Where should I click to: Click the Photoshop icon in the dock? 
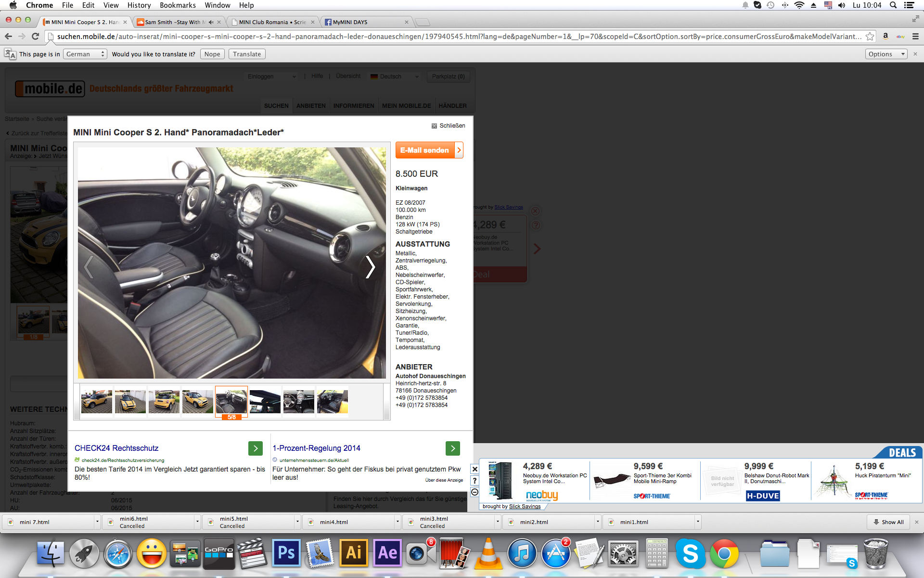point(286,553)
